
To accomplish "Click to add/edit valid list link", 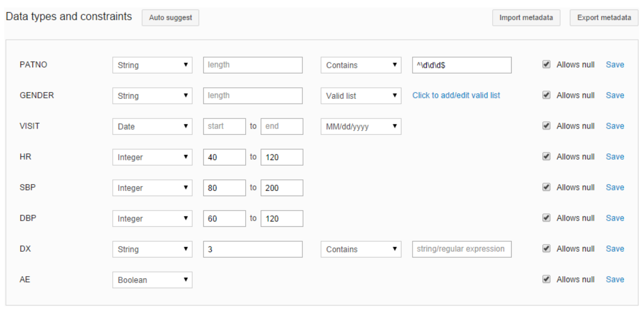I will point(456,95).
